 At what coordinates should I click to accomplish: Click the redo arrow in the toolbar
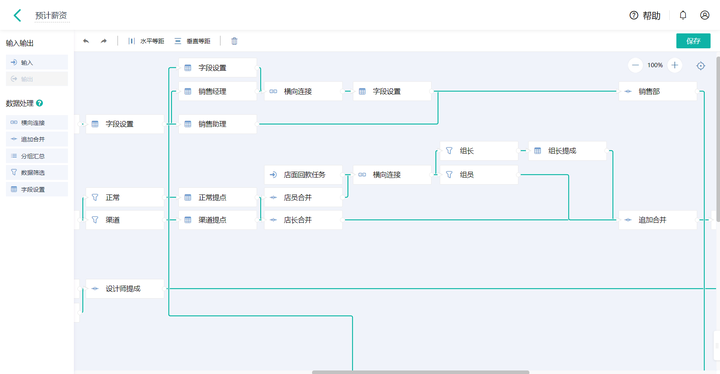tap(104, 41)
